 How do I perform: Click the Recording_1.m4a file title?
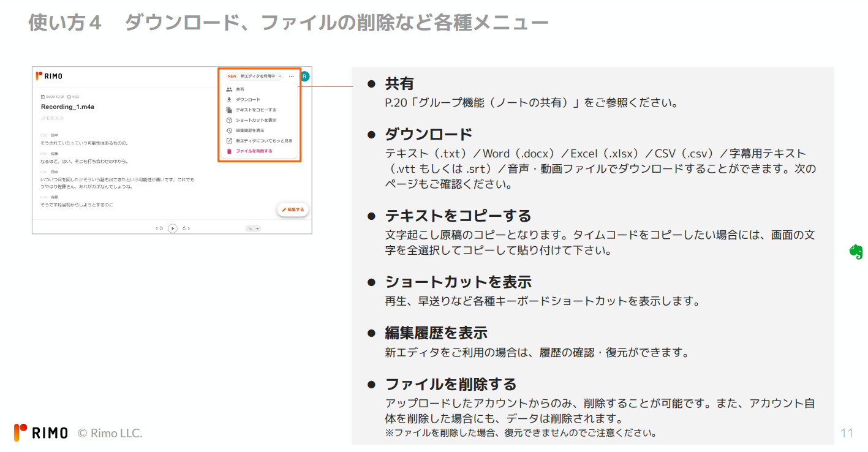[x=67, y=107]
